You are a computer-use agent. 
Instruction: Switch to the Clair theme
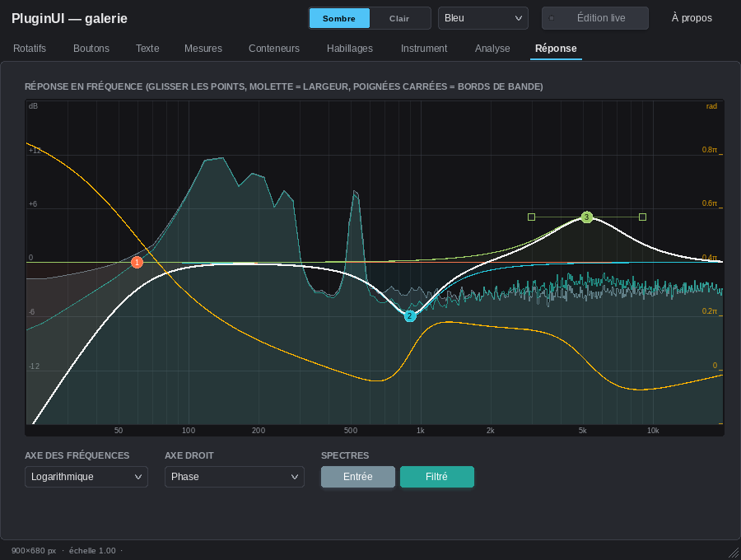point(399,18)
